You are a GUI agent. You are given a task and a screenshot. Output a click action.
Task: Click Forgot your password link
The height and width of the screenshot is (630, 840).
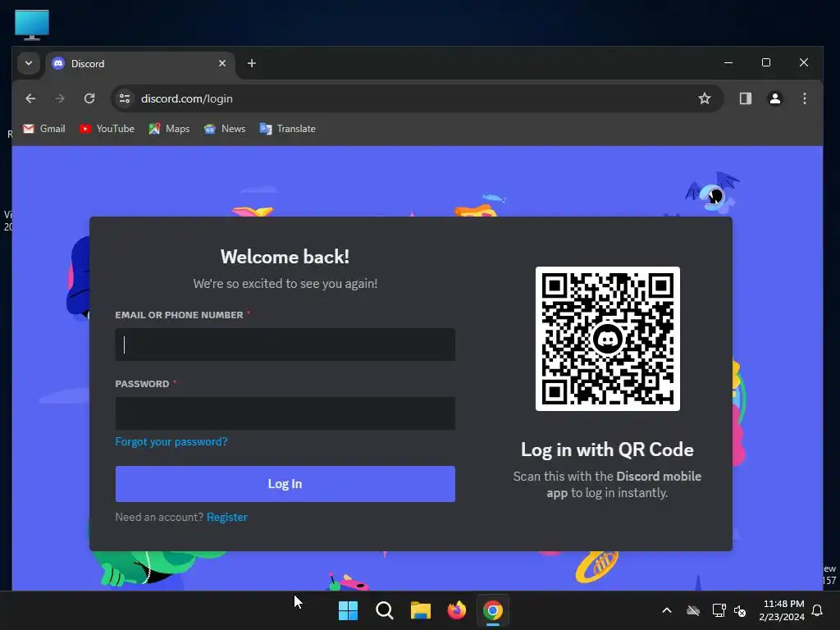tap(171, 441)
